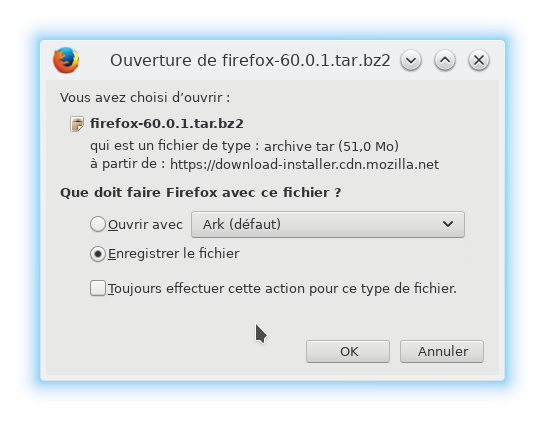The width and height of the screenshot is (545, 421).
Task: Click the 'archive tar (51,0 Mo)' file type text
Action: coord(331,146)
